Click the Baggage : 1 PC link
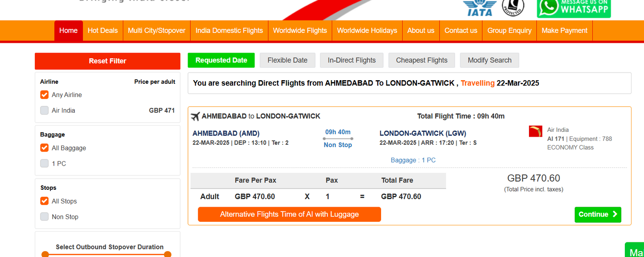 click(x=413, y=160)
